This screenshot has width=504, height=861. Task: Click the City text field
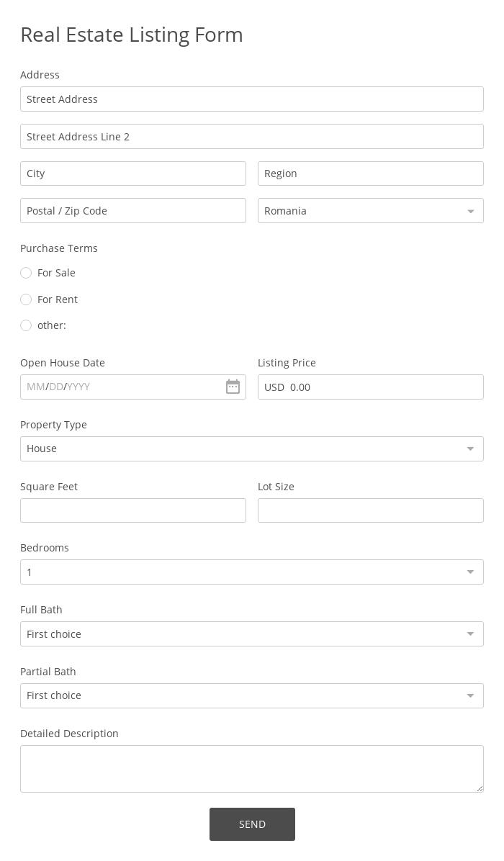[132, 173]
